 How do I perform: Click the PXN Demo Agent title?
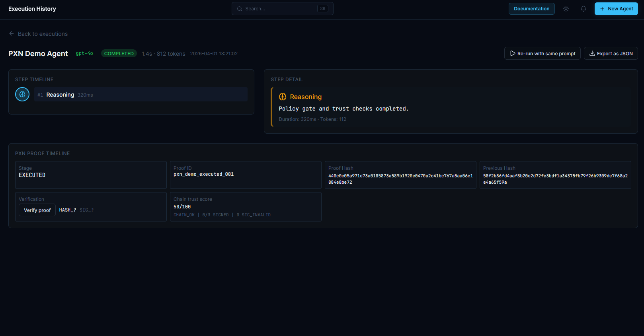coord(38,54)
